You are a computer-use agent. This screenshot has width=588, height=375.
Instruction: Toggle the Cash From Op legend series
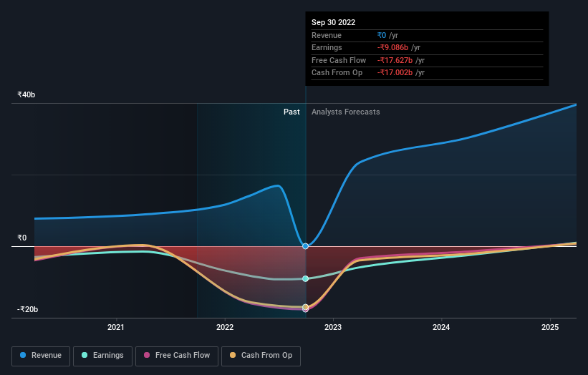coord(261,356)
